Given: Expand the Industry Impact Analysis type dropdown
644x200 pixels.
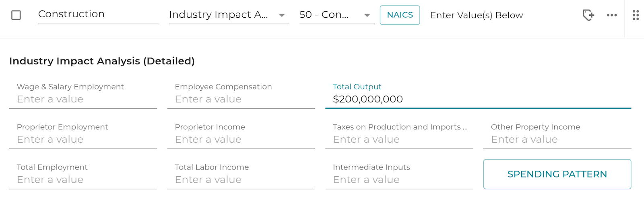Looking at the screenshot, I should coord(229,15).
